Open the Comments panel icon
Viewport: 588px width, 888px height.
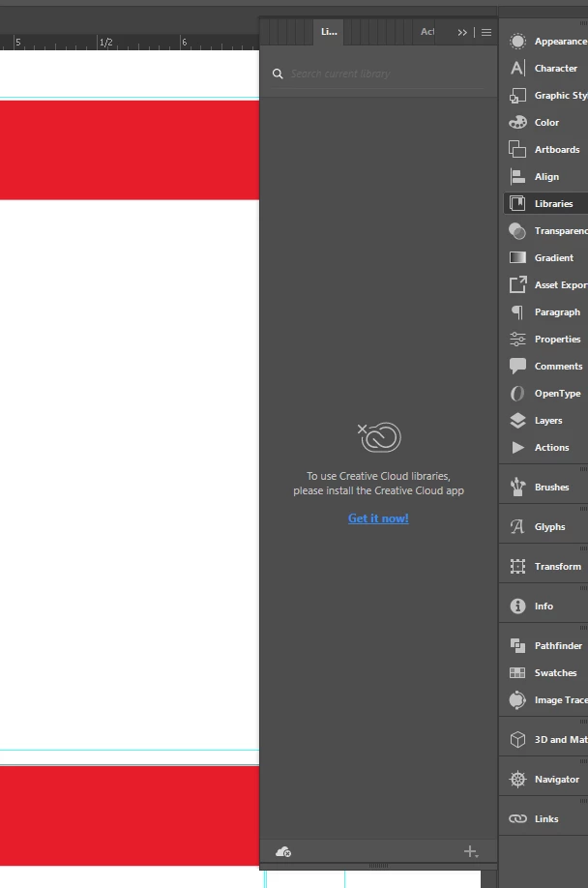pos(517,366)
